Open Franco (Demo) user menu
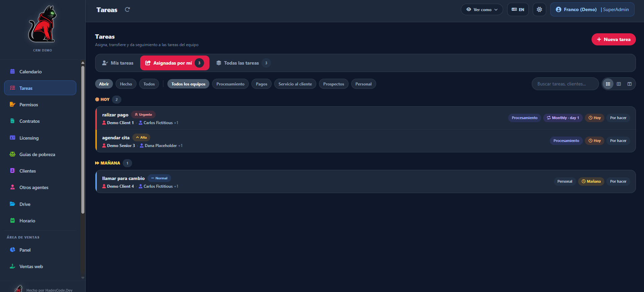 coord(592,9)
